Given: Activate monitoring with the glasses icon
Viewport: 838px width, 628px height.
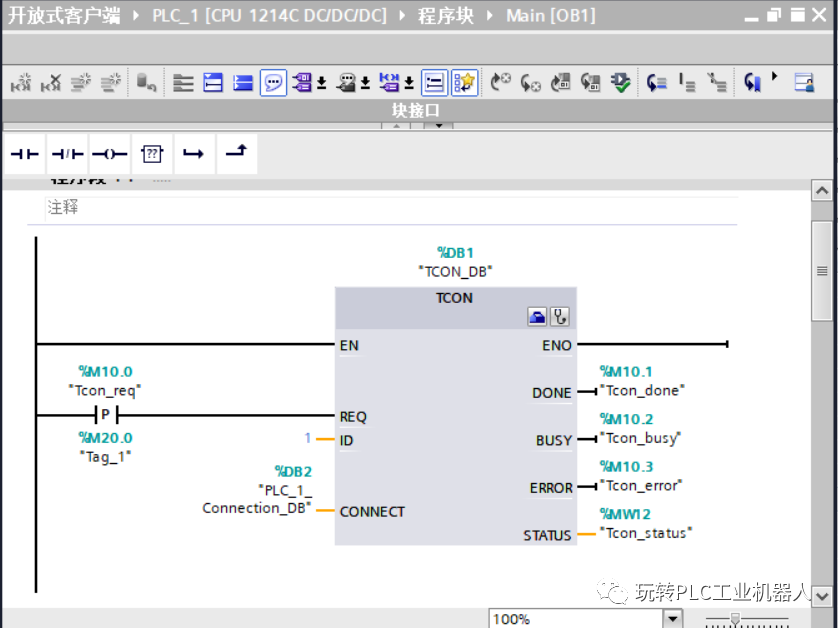Looking at the screenshot, I should pyautogui.click(x=621, y=82).
